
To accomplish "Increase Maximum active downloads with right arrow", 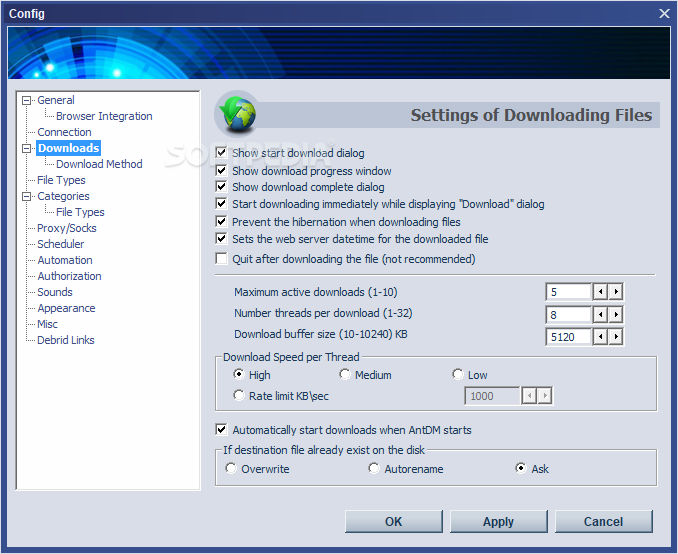I will point(616,292).
